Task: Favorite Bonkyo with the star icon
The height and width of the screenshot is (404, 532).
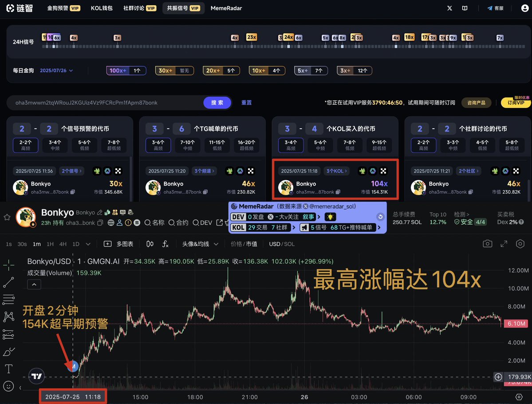Action: point(7,217)
